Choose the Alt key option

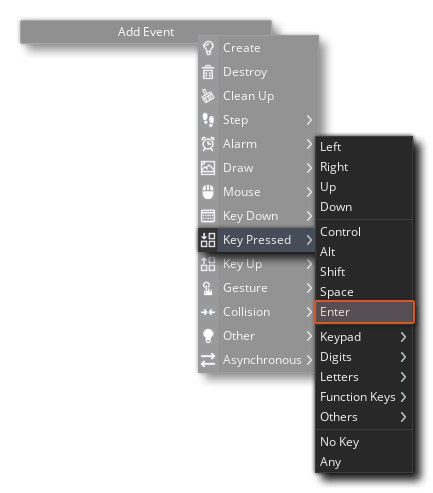click(364, 252)
